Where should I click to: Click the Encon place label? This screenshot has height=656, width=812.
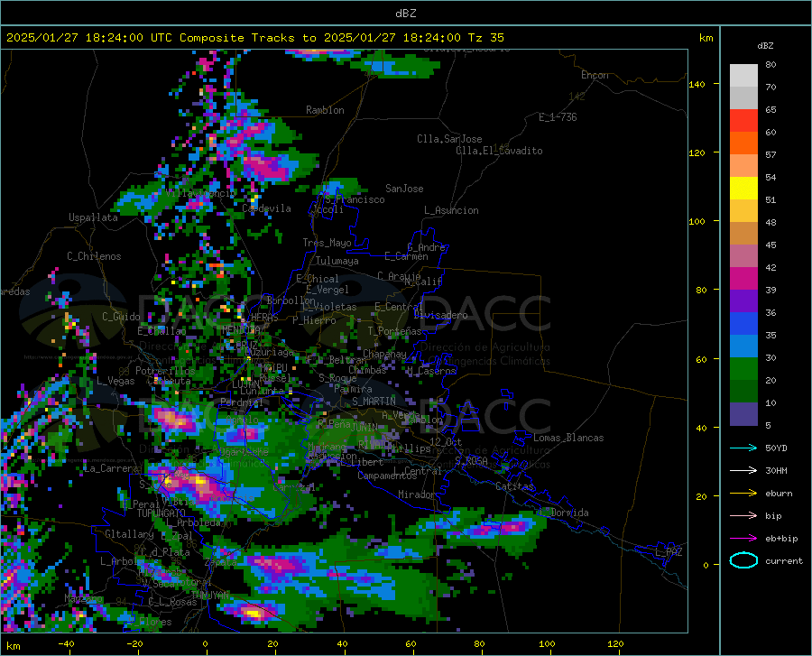pos(595,75)
